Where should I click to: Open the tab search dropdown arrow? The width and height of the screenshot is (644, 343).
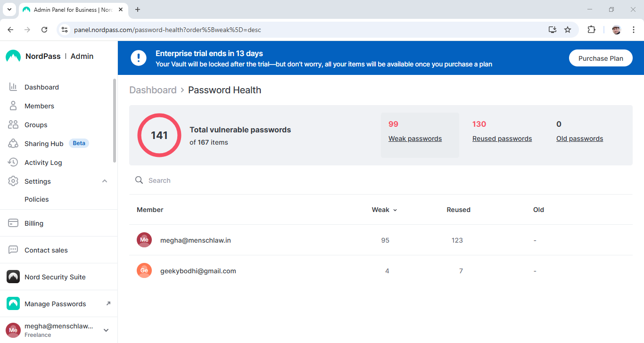tap(9, 9)
